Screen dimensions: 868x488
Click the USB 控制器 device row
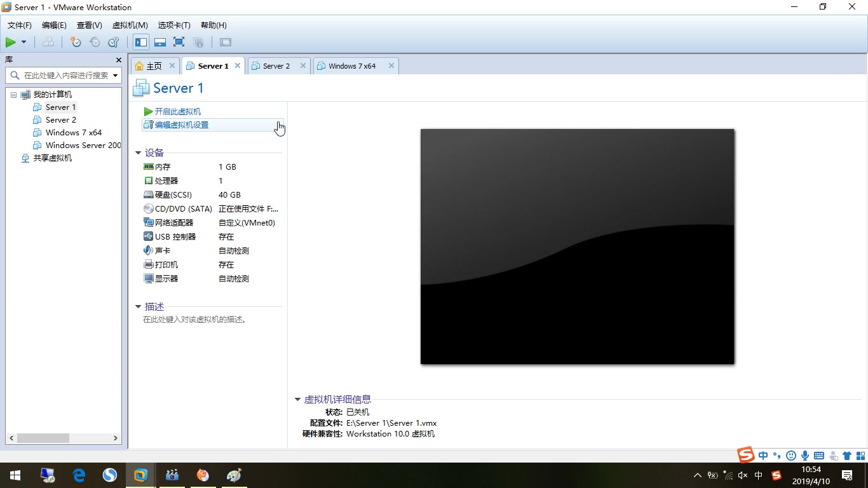click(x=212, y=237)
